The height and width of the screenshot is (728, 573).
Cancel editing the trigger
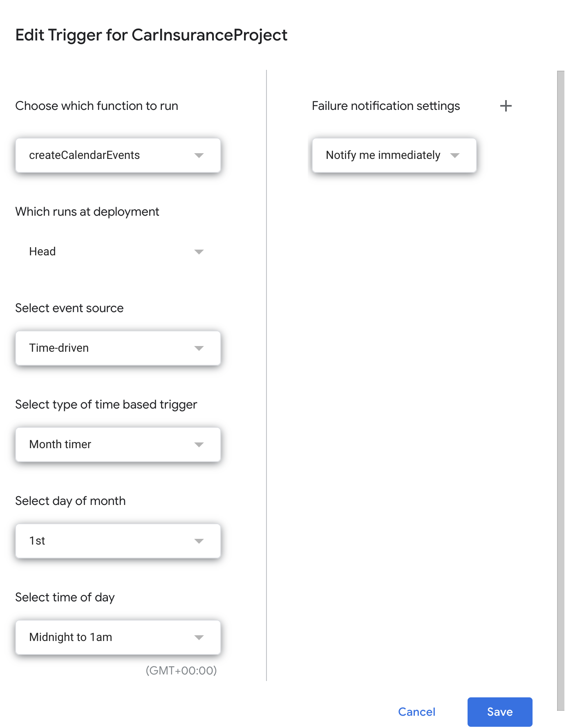[416, 712]
